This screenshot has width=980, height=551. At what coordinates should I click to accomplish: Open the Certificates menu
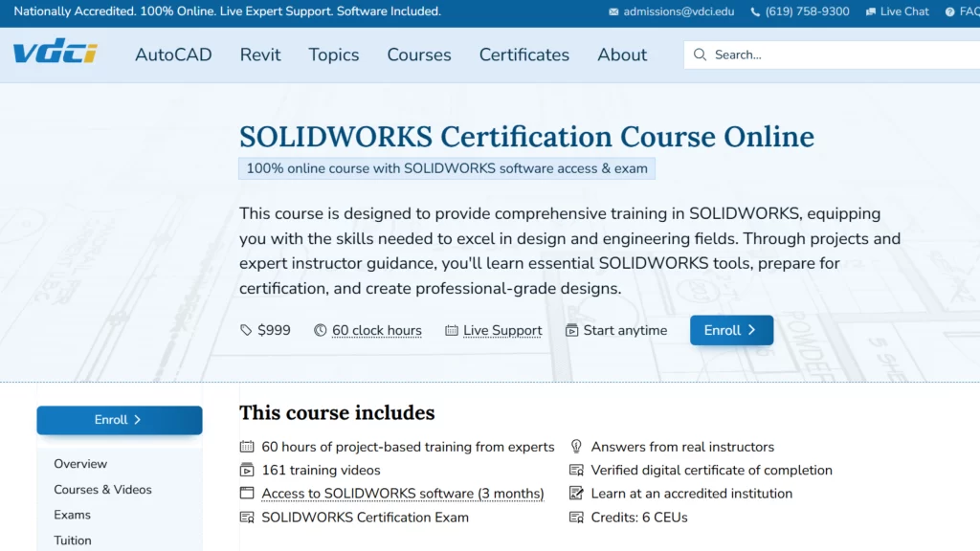[x=524, y=55]
